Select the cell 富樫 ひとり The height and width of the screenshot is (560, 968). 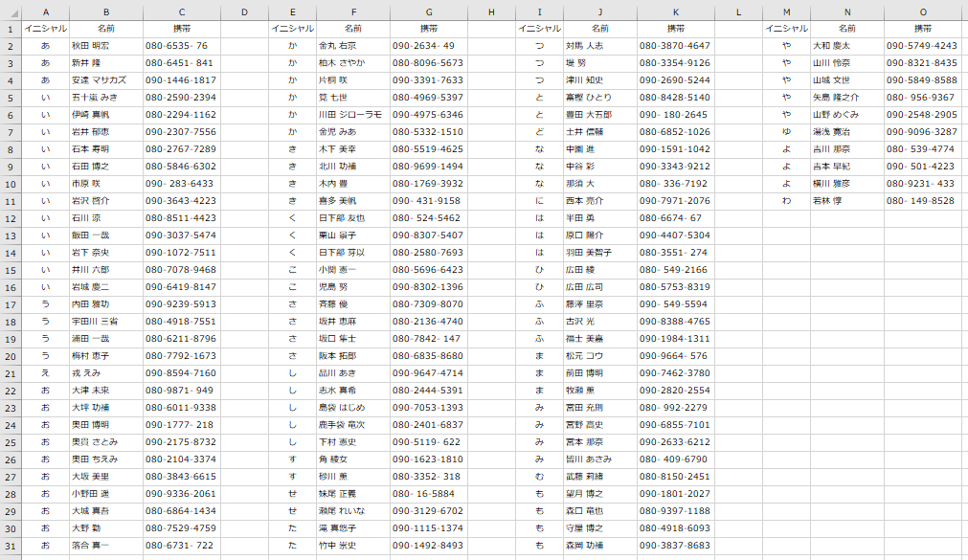click(600, 98)
